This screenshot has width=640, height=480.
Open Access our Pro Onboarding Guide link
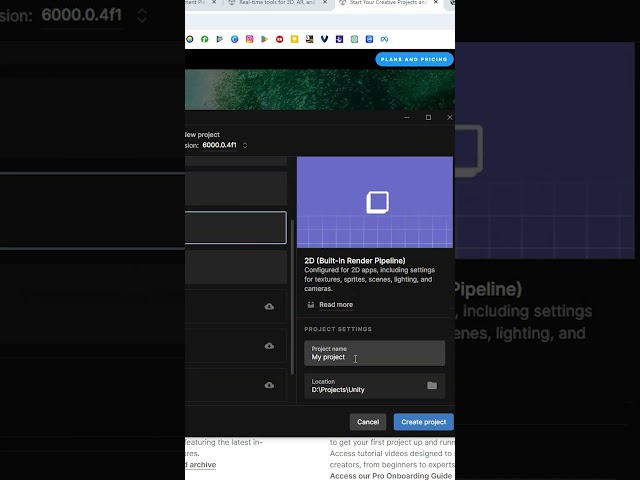(391, 476)
